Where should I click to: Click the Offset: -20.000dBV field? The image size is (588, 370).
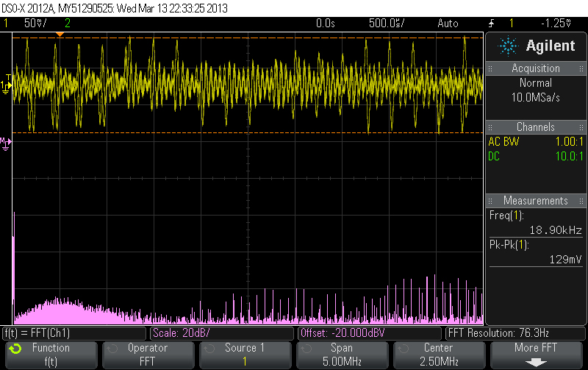click(370, 333)
